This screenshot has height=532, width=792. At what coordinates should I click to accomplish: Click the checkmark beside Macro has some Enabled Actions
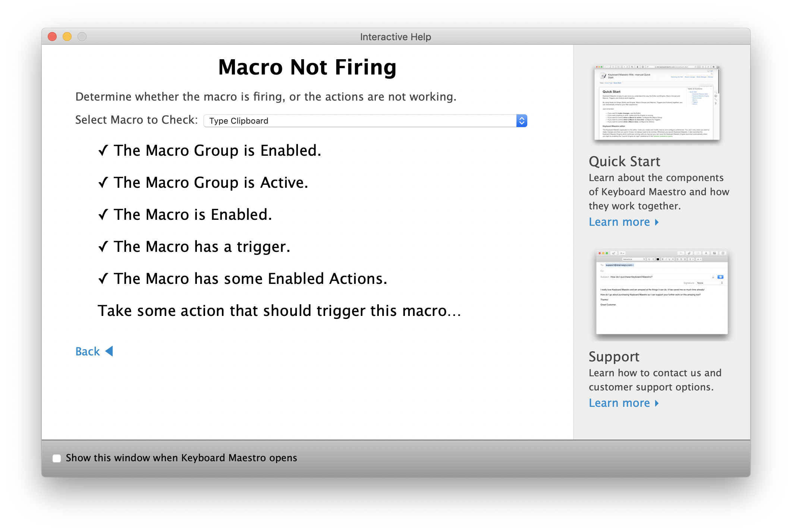103,279
